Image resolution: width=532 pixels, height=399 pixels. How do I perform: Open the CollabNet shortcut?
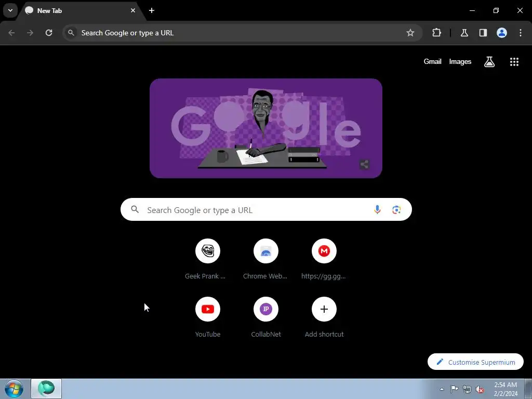pyautogui.click(x=265, y=317)
